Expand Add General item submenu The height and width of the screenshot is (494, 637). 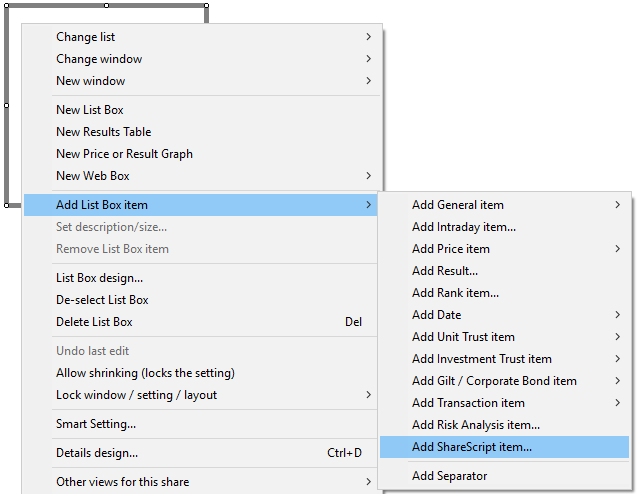[x=458, y=205]
